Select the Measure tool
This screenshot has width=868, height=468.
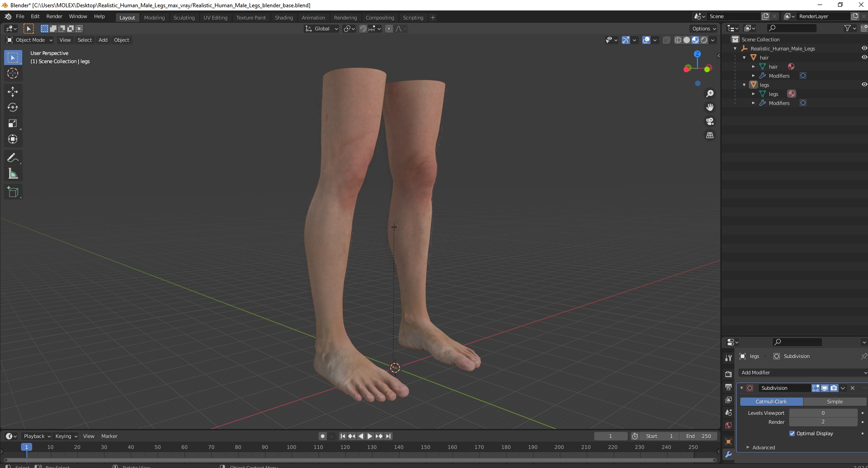(13, 174)
